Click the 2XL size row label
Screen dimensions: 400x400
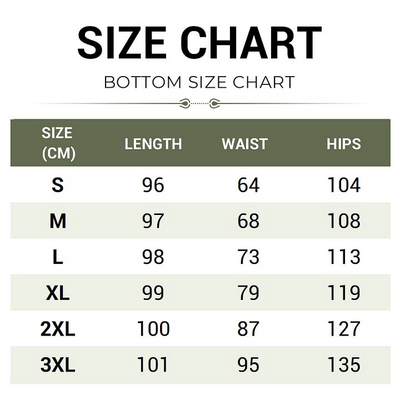pyautogui.click(x=58, y=329)
